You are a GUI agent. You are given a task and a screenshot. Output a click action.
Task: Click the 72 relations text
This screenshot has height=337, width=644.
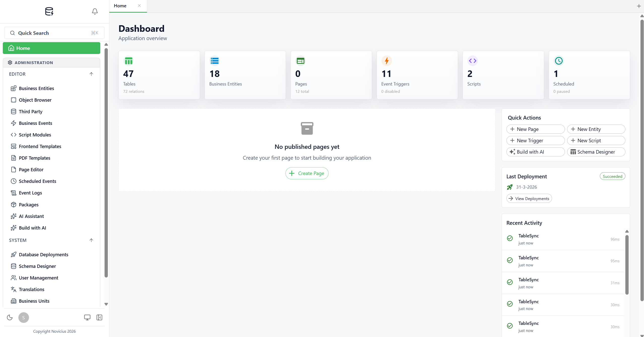tap(134, 91)
